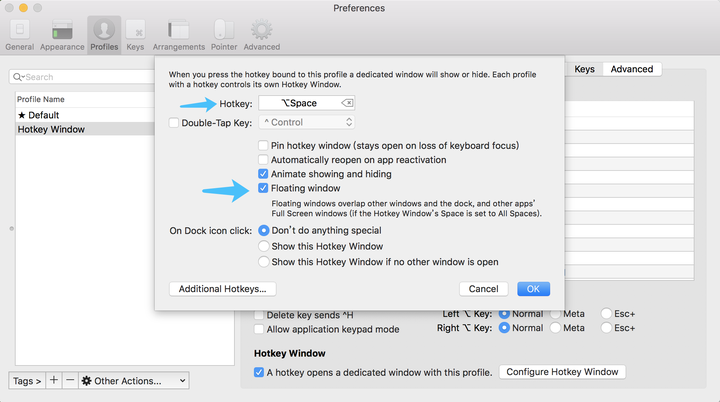Toggle the Floating window checkbox
The height and width of the screenshot is (402, 720).
tap(263, 188)
